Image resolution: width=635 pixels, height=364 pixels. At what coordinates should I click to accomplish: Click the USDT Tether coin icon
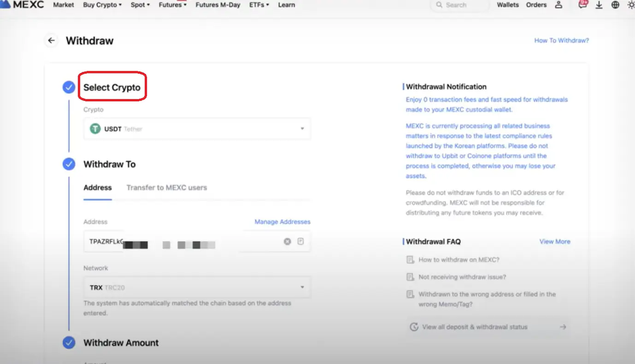pos(95,129)
